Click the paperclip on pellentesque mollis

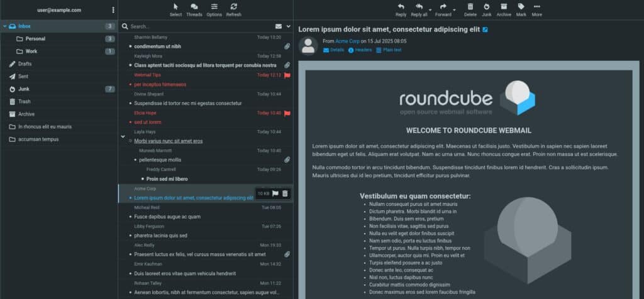click(287, 160)
